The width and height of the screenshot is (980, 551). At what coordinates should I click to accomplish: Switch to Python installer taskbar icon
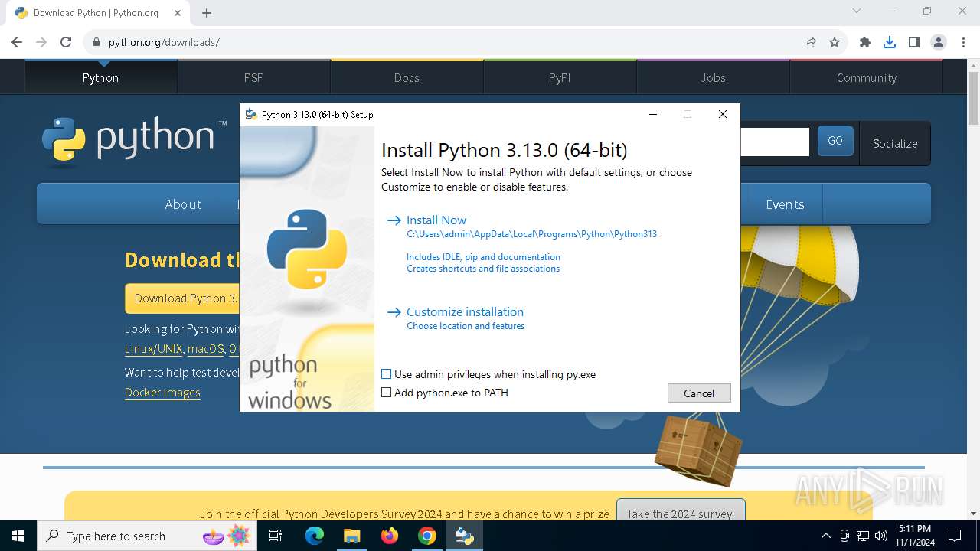pyautogui.click(x=465, y=536)
